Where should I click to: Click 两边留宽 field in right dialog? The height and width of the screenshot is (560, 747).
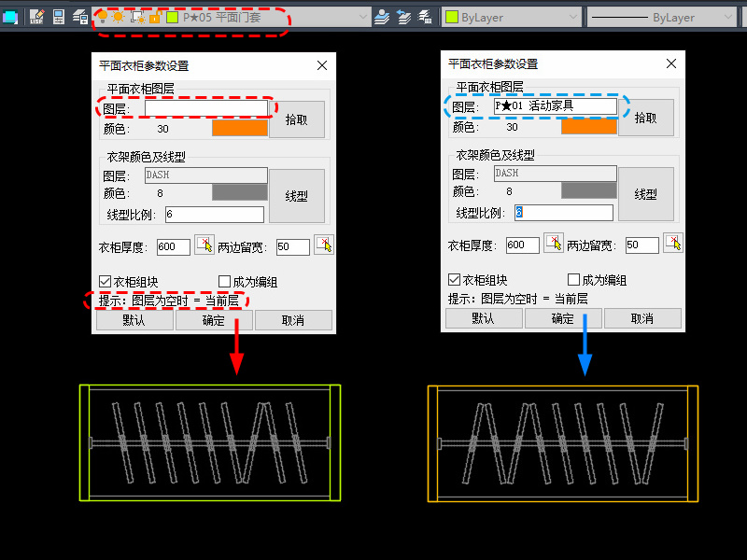[642, 245]
